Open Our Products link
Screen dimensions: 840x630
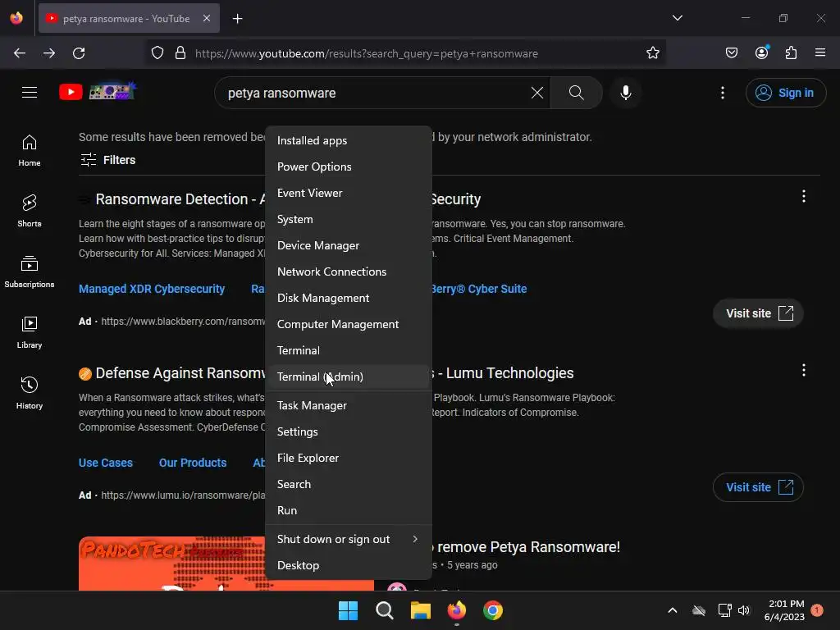(x=193, y=463)
